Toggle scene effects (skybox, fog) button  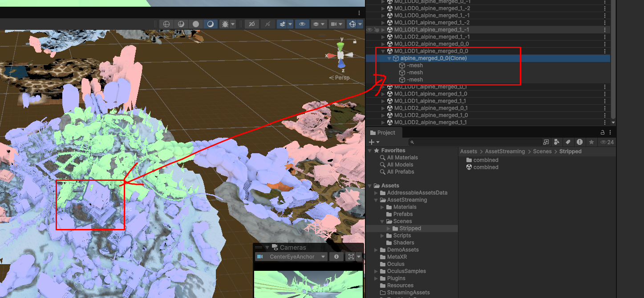coord(282,24)
